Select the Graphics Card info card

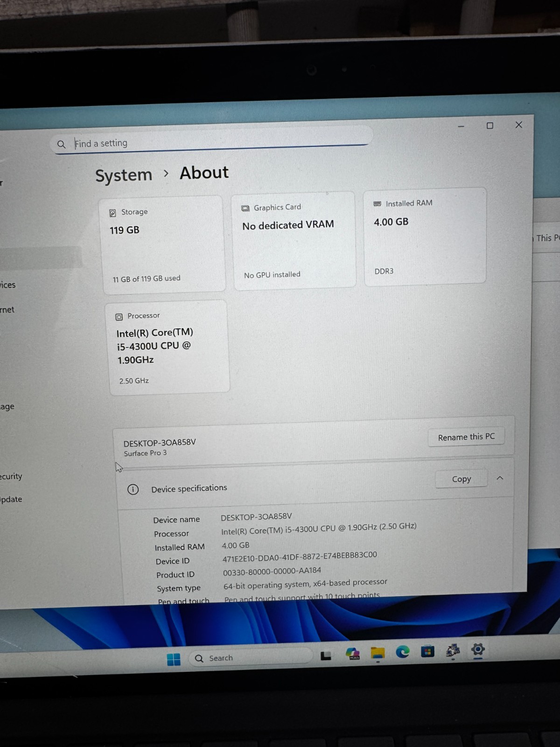294,241
